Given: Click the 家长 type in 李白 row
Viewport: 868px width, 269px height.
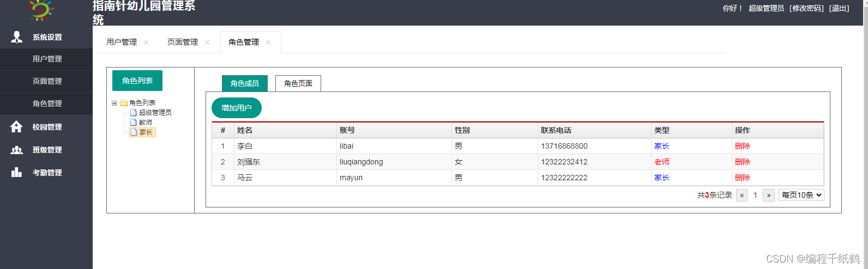Looking at the screenshot, I should point(662,146).
